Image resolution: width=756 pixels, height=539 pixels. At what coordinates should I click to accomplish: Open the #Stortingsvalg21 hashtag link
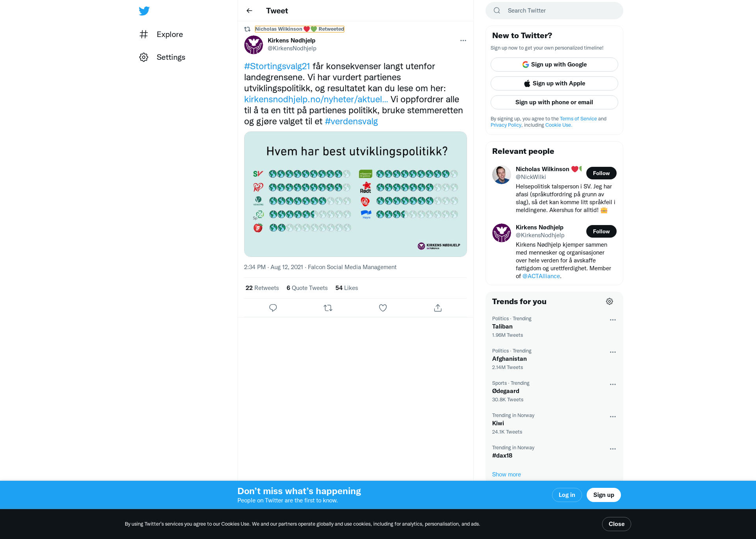[277, 66]
